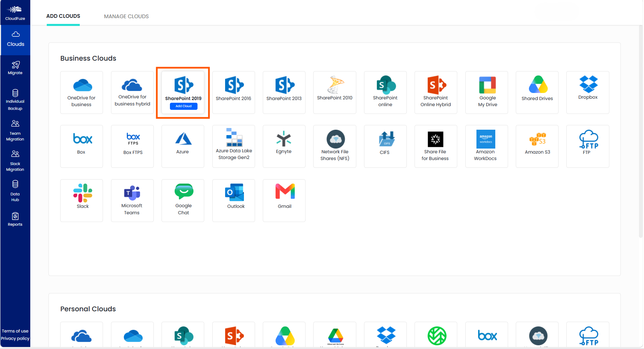Open Reports in sidebar
The image size is (644, 349).
click(x=15, y=219)
